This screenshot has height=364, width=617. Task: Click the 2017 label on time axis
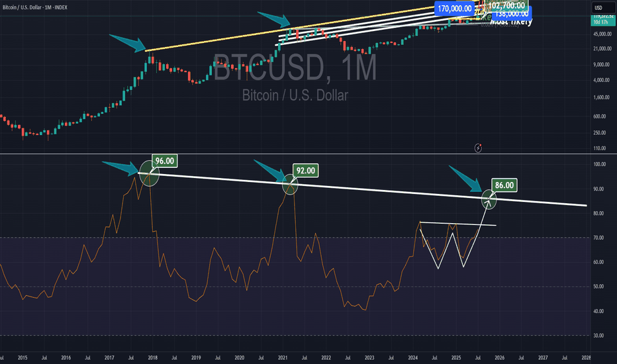pyautogui.click(x=109, y=357)
